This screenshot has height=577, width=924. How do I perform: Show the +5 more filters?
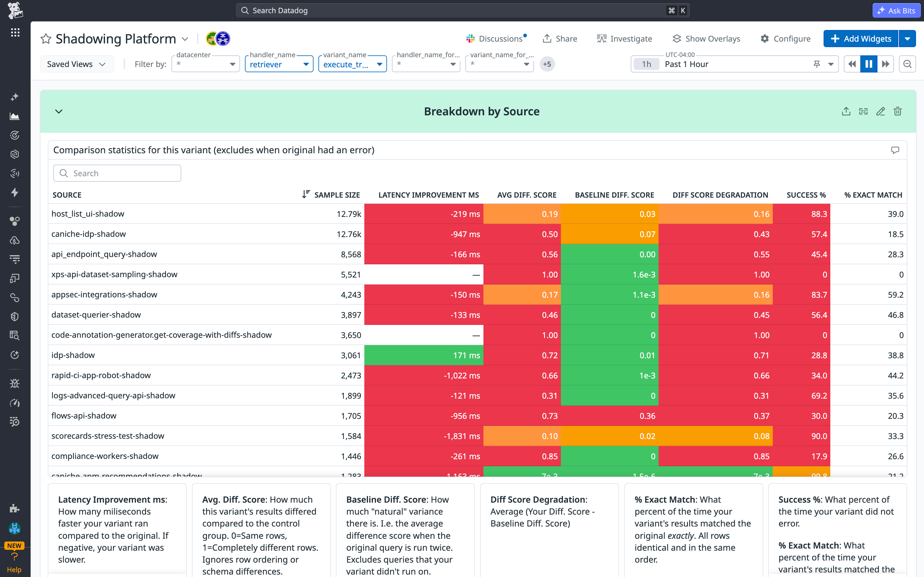(x=547, y=64)
